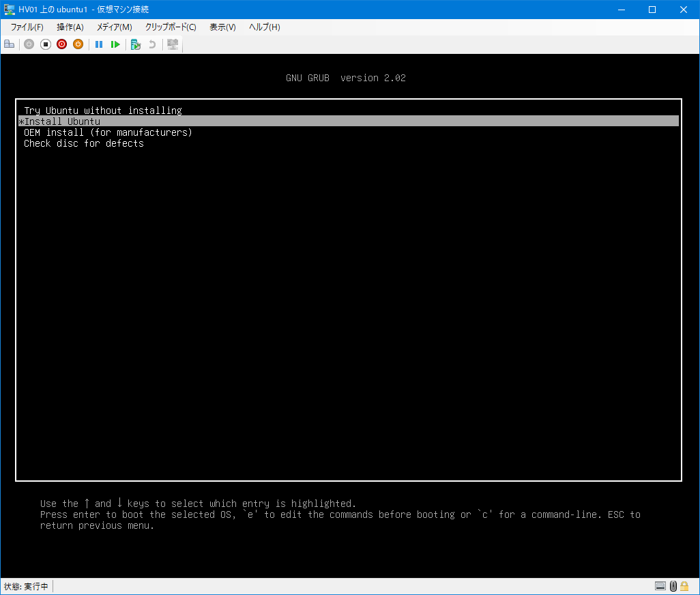
Task: Open the ヘルプ(H) menu
Action: coord(264,27)
